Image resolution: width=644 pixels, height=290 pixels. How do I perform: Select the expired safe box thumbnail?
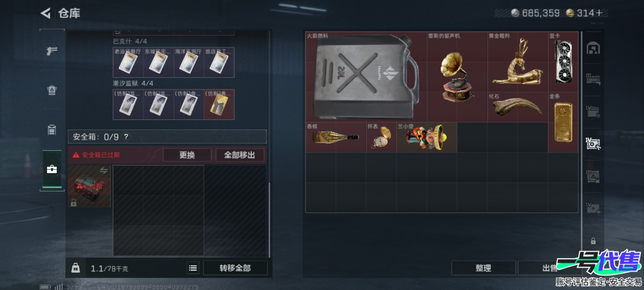point(89,186)
